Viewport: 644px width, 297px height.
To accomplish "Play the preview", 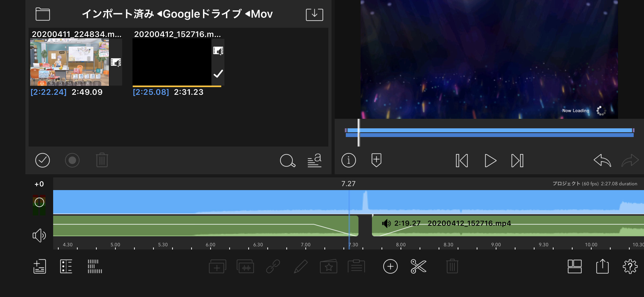I will pos(490,161).
